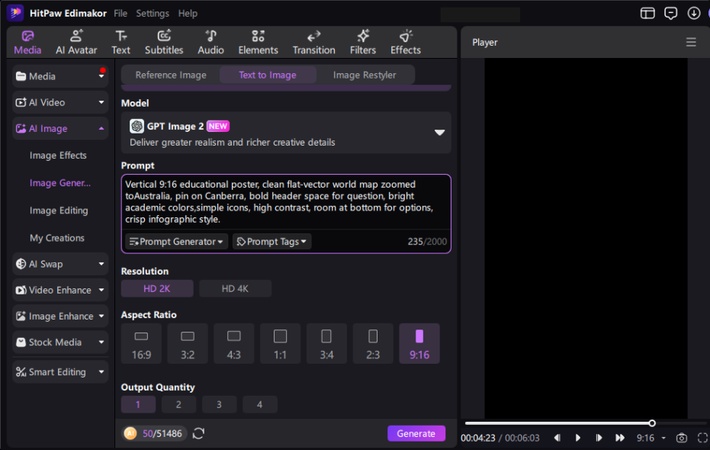This screenshot has width=710, height=450.
Task: Choose the 4:3 aspect ratio
Action: (x=234, y=344)
